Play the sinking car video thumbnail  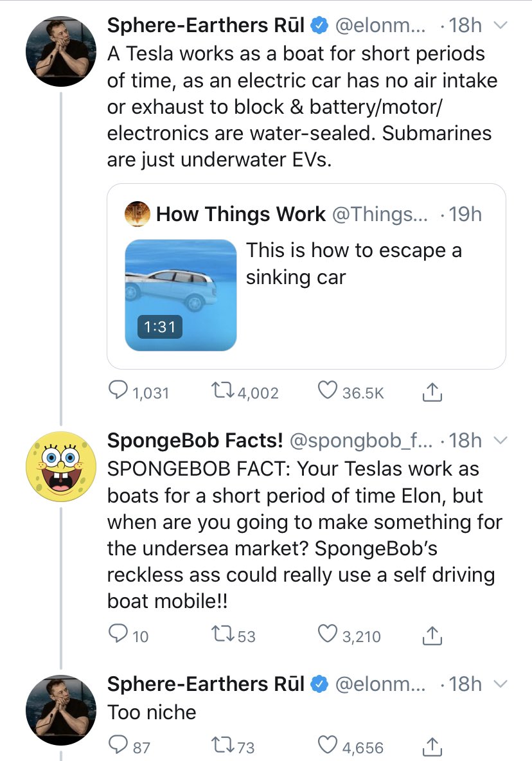181,295
